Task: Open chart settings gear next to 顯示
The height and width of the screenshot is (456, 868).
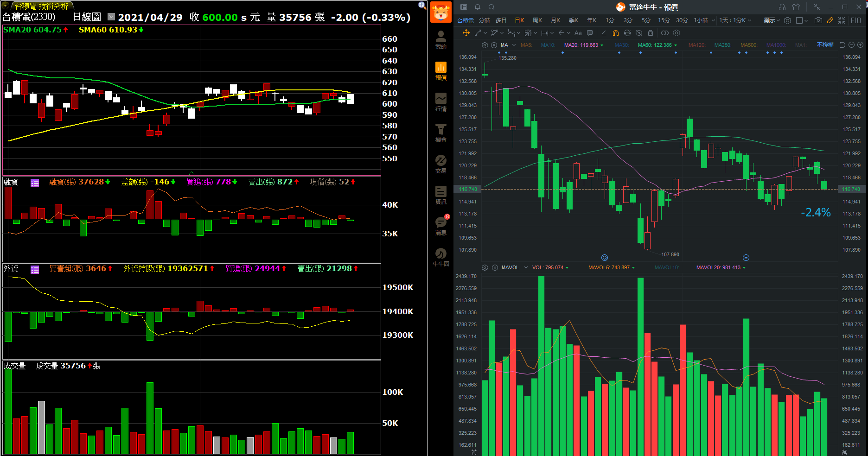Action: 787,20
